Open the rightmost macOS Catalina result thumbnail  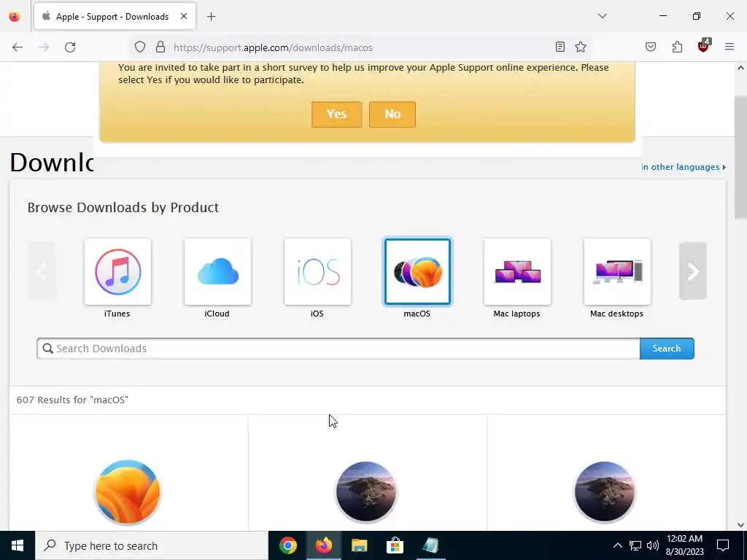[x=605, y=492]
